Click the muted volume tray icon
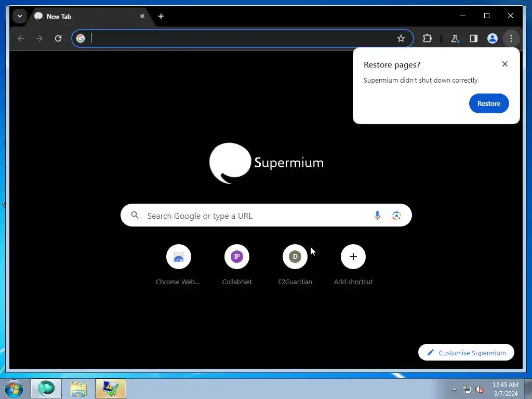Screen dimensions: 532x399 (x=480, y=390)
